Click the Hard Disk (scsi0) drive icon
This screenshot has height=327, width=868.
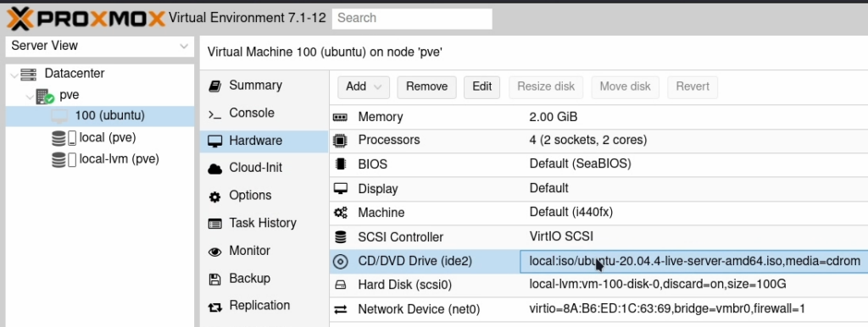click(341, 285)
